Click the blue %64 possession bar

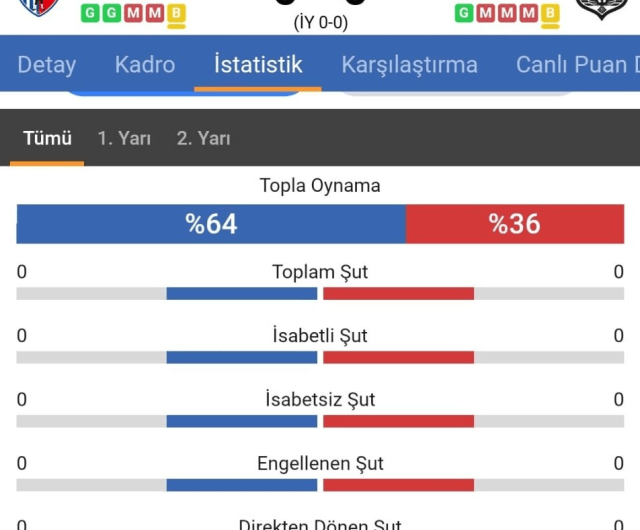tap(211, 224)
